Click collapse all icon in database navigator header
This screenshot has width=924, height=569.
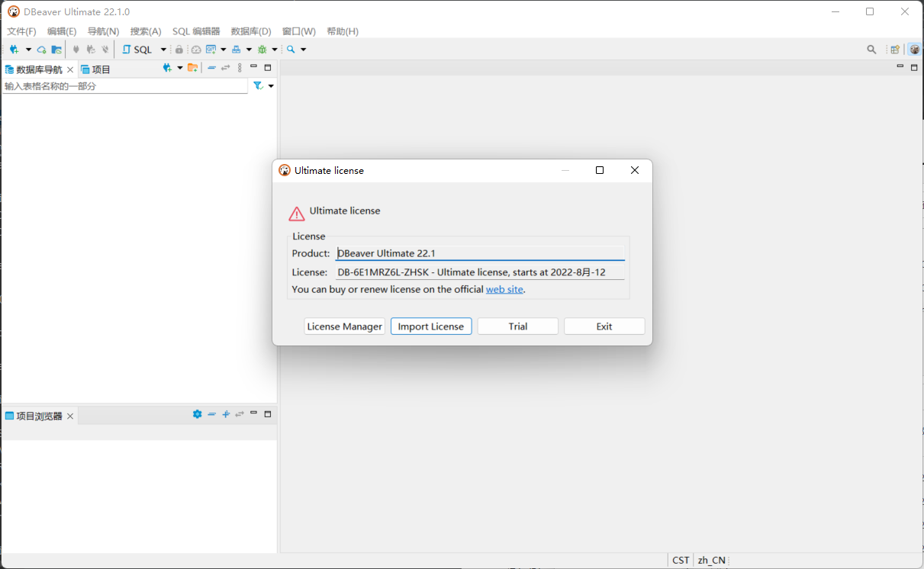click(212, 68)
